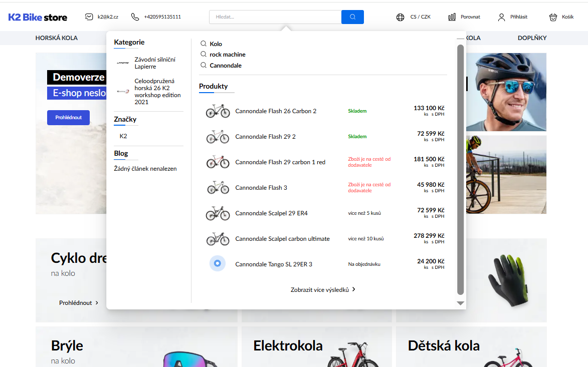The width and height of the screenshot is (588, 367).
Task: Click the blue Prohlédnout banner button
Action: point(68,118)
